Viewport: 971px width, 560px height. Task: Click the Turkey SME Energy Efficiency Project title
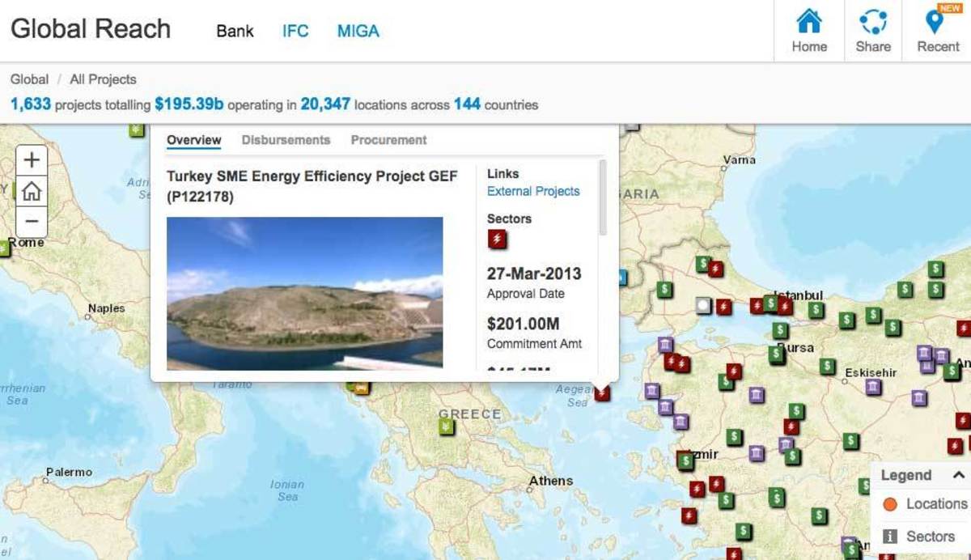[x=312, y=186]
